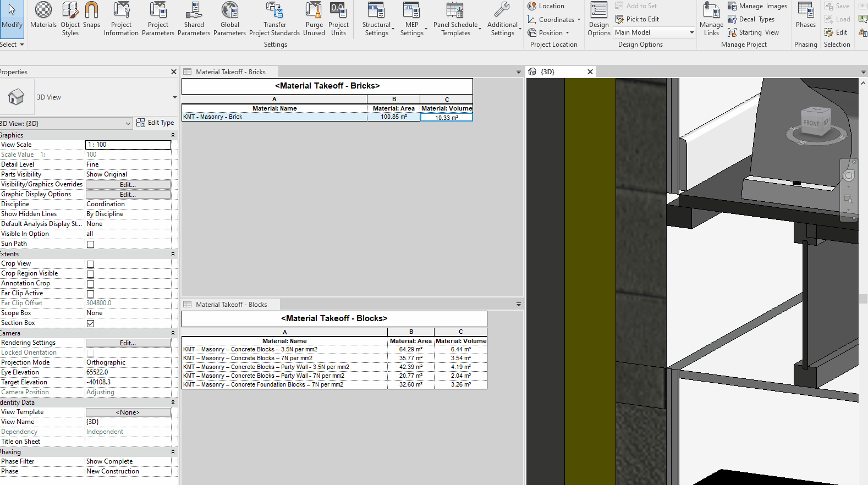Close the Properties palette
The image size is (868, 485).
pos(174,72)
